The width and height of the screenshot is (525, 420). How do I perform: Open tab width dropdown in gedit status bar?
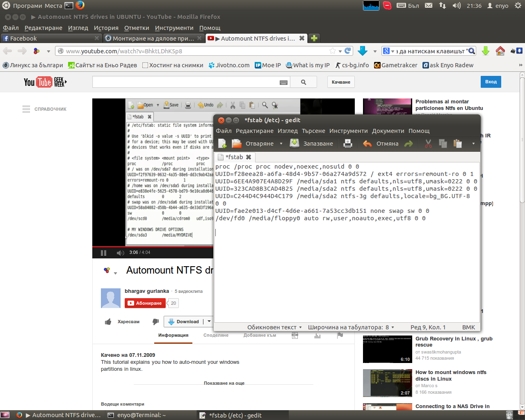[x=351, y=327]
